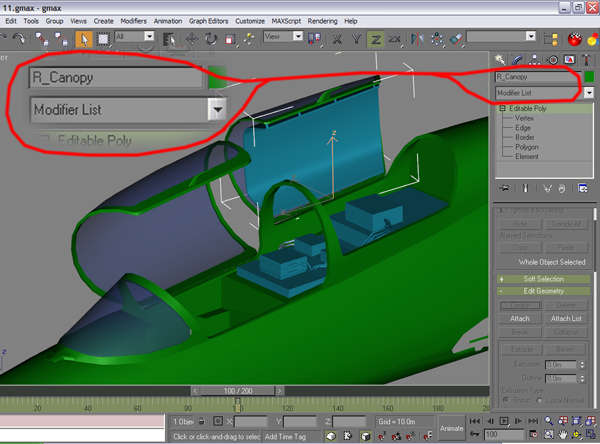This screenshot has height=444, width=600.
Task: Activate the Select and Move tool
Action: tap(191, 39)
